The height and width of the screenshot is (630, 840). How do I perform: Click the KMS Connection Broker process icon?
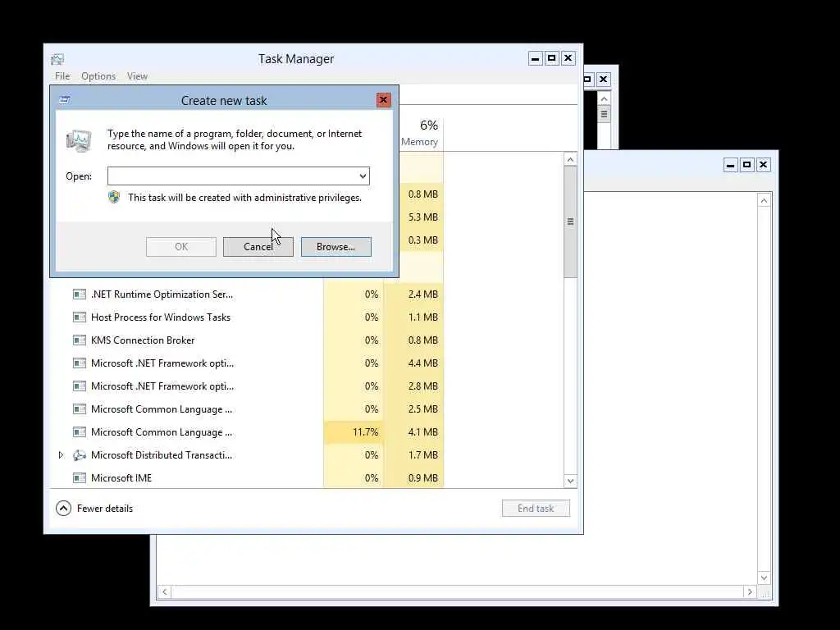pos(80,340)
